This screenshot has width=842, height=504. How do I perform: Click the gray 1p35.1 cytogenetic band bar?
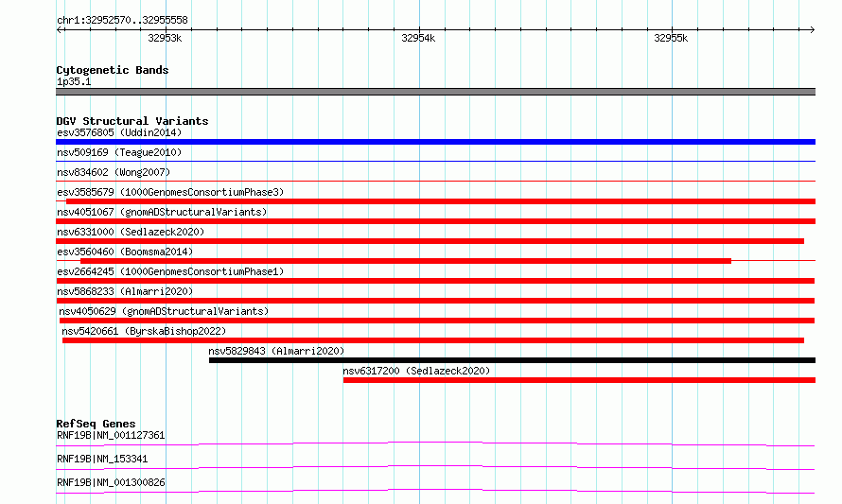pos(435,92)
